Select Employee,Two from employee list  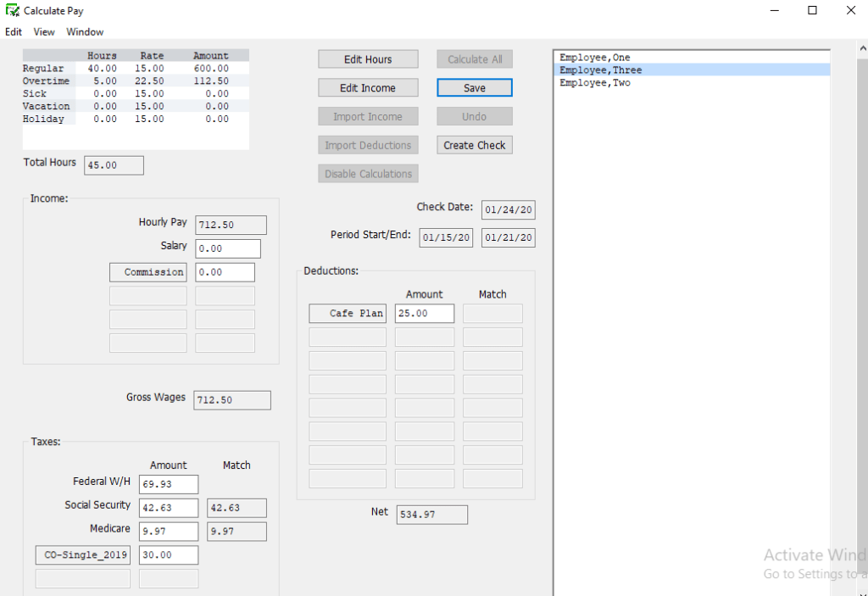coord(595,83)
